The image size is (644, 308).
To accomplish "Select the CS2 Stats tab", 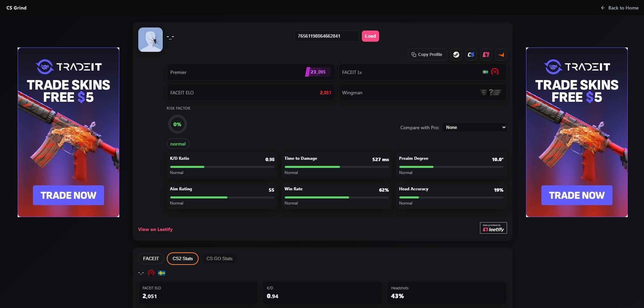I will 182,258.
